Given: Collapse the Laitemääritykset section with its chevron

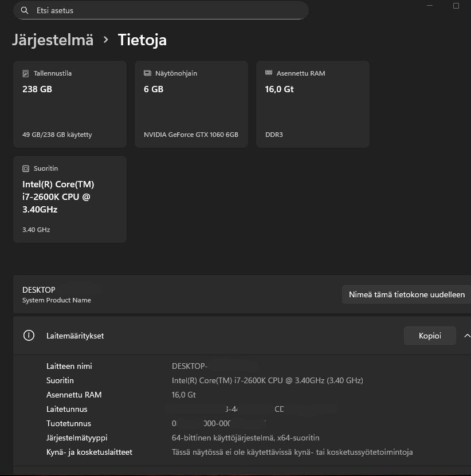Looking at the screenshot, I should (467, 336).
